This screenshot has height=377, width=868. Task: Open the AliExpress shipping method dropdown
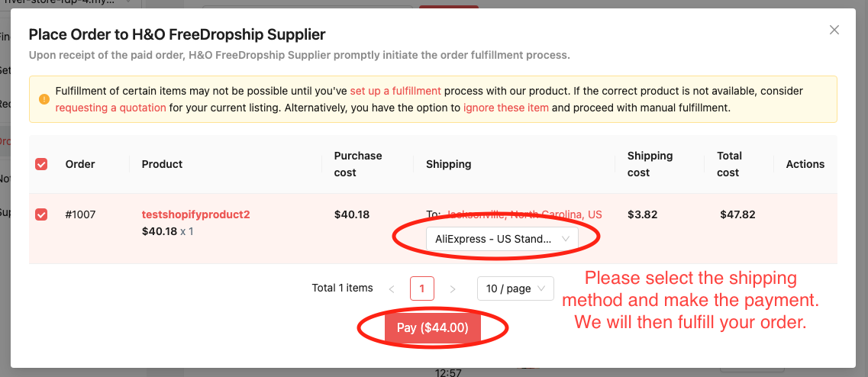tap(502, 239)
